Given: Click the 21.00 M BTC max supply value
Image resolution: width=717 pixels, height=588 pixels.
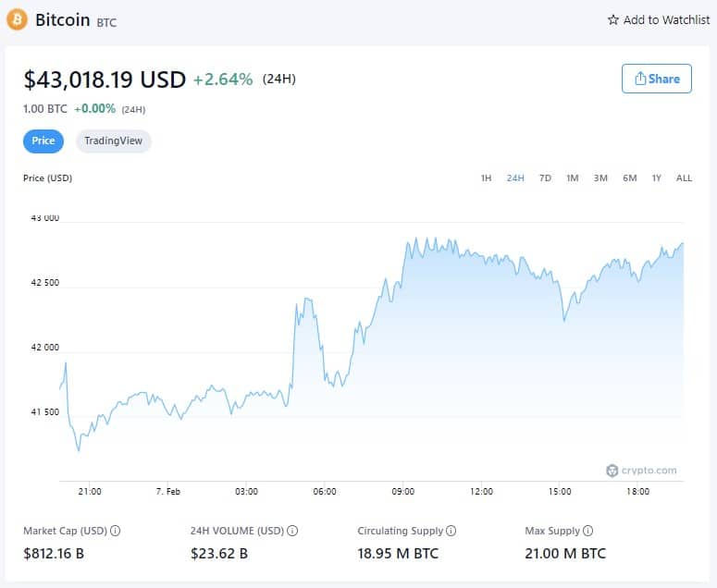Looking at the screenshot, I should coord(565,554).
